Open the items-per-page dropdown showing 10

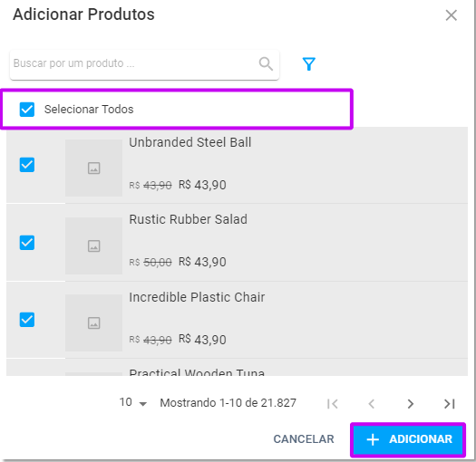pos(133,402)
